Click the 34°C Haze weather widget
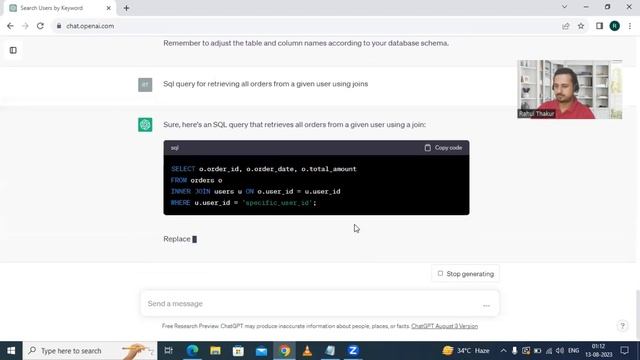 [x=466, y=351]
